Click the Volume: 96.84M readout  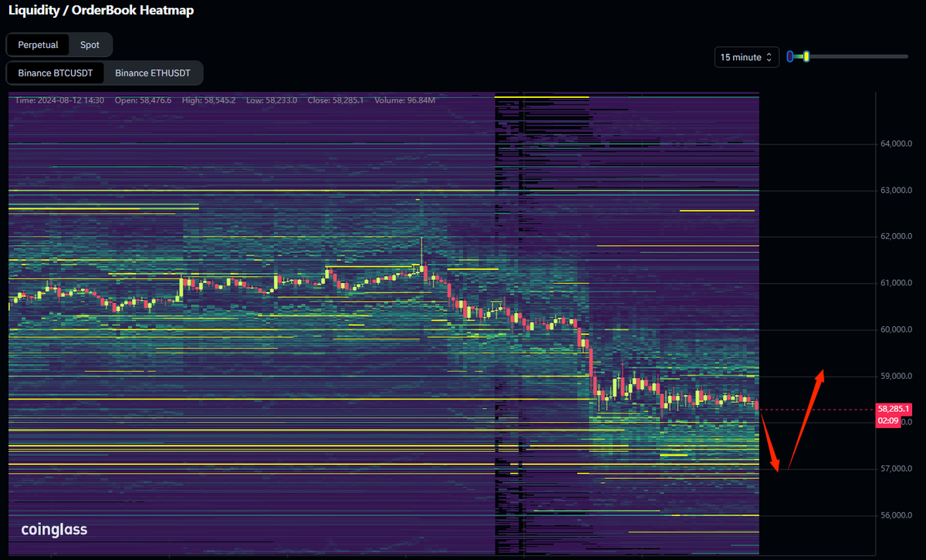point(405,100)
